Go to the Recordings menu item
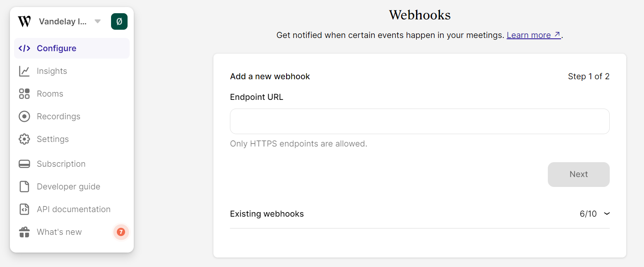 pos(58,116)
